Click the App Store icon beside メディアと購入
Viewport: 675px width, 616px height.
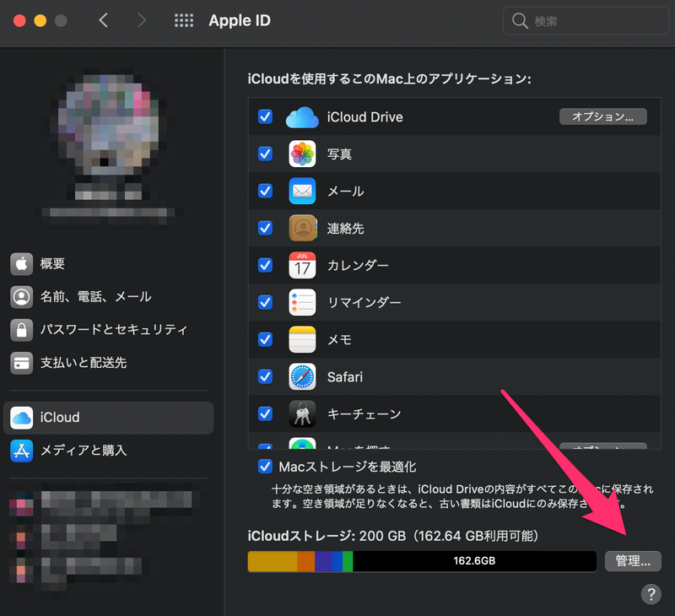(x=22, y=451)
